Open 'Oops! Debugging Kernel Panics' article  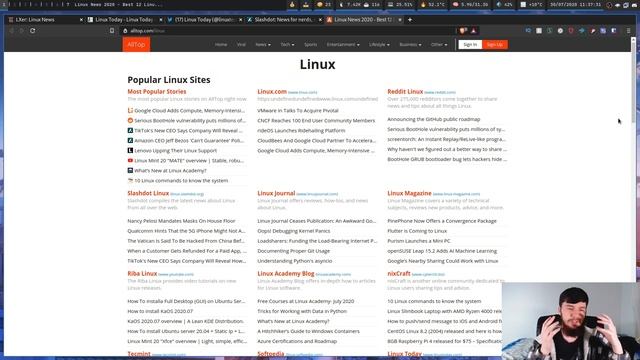click(x=293, y=231)
